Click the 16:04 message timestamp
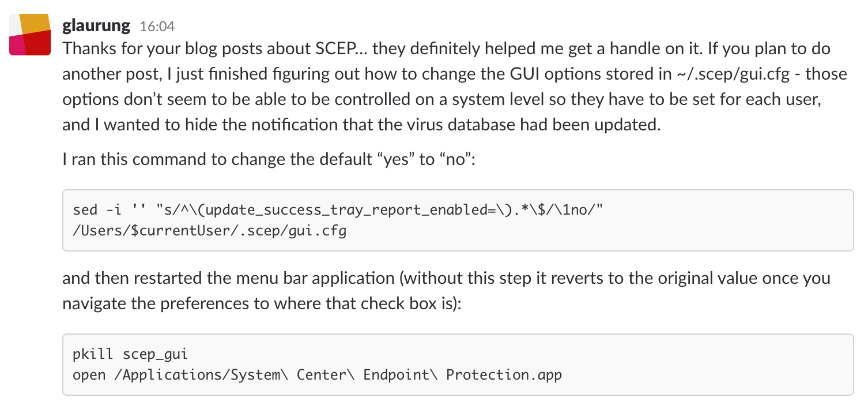 pos(157,27)
